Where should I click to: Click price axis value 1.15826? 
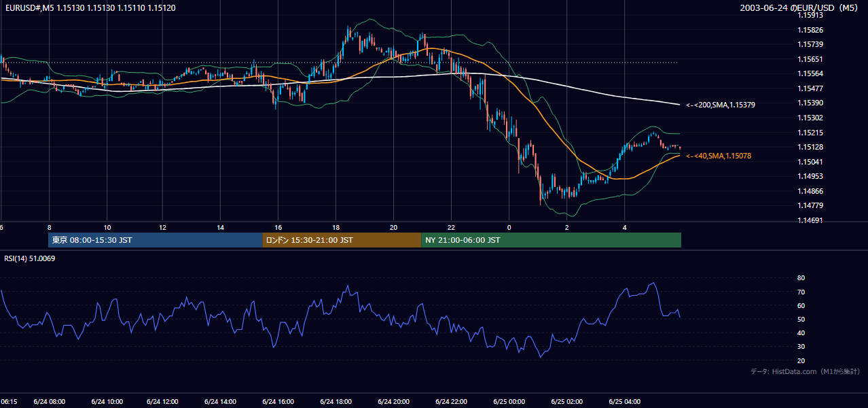pyautogui.click(x=810, y=30)
